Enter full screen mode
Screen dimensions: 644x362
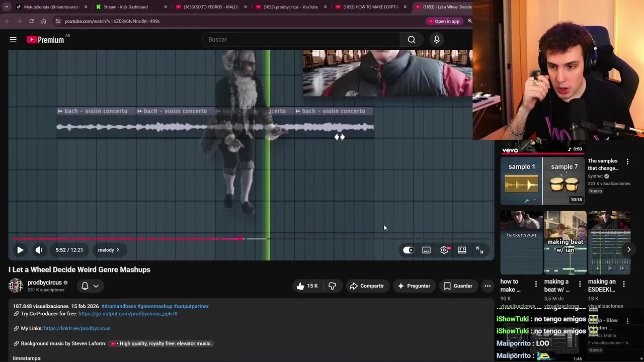click(479, 250)
